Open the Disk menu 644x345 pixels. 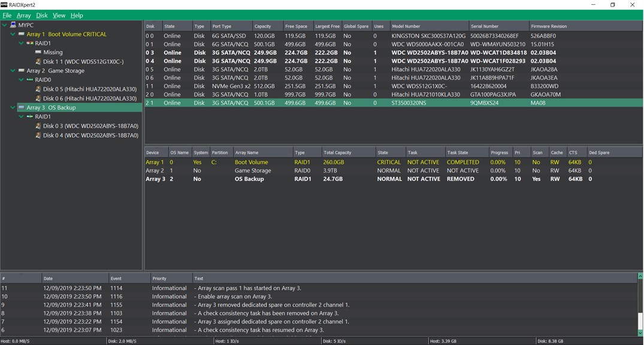[41, 15]
